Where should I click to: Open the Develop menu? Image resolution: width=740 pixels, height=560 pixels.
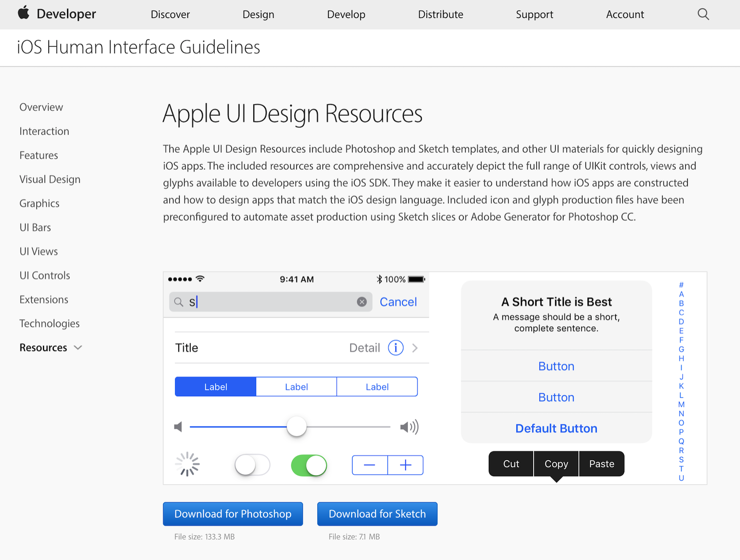[x=346, y=14]
